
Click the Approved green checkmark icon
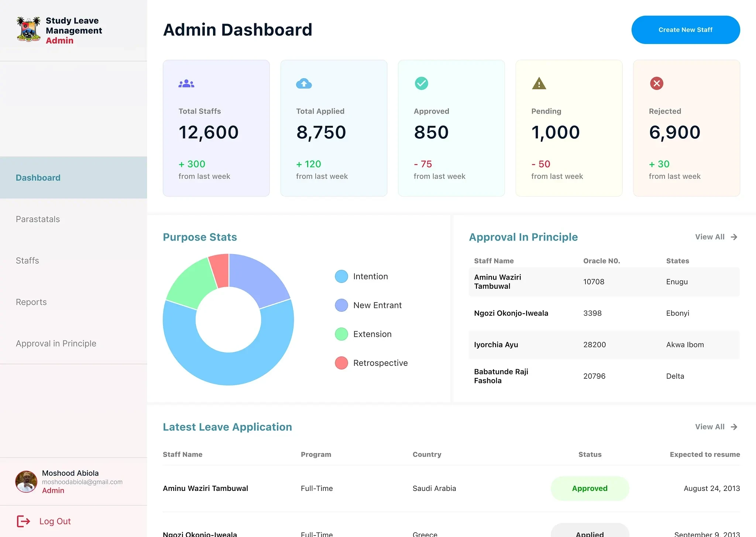click(x=421, y=83)
